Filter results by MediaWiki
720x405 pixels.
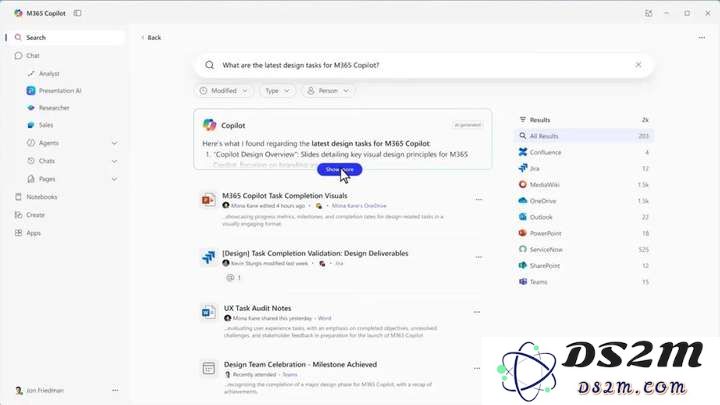(x=584, y=185)
